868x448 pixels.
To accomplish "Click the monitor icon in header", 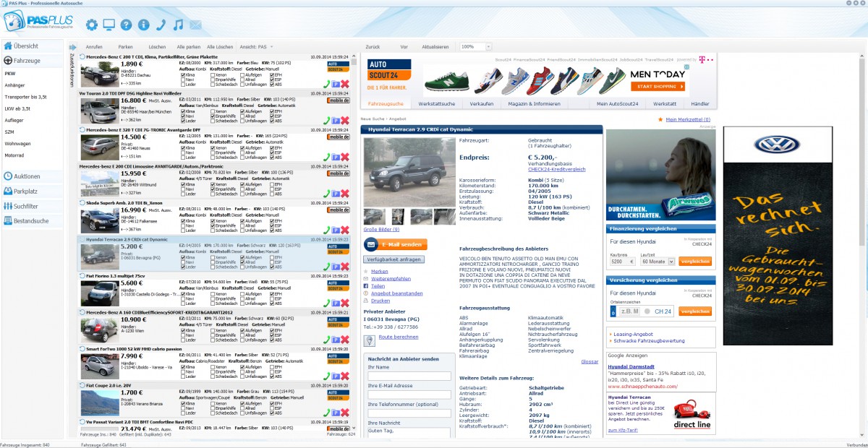I will pos(109,25).
